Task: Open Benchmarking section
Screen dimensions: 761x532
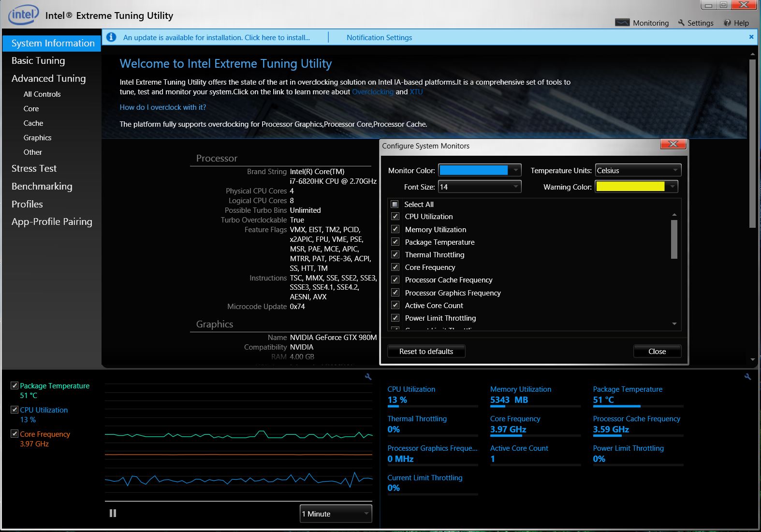Action: tap(42, 186)
